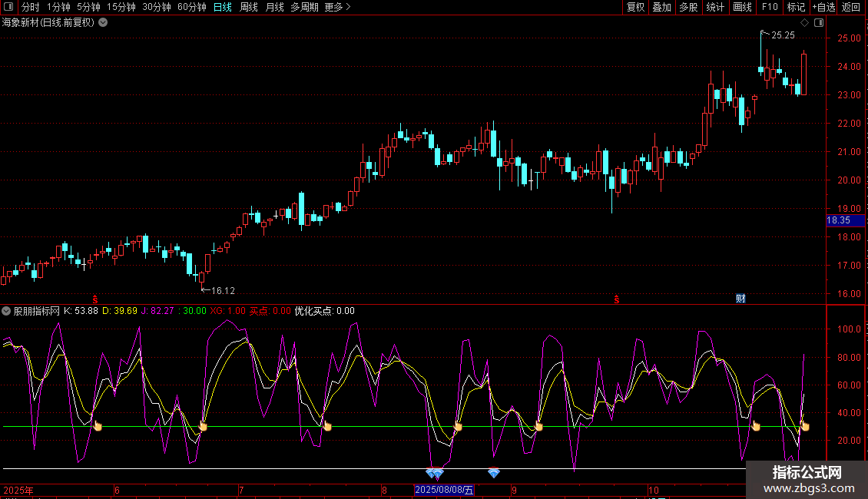Screen dimensions: 868x499
Task: Click the K: 53.88 value
Action: click(81, 311)
